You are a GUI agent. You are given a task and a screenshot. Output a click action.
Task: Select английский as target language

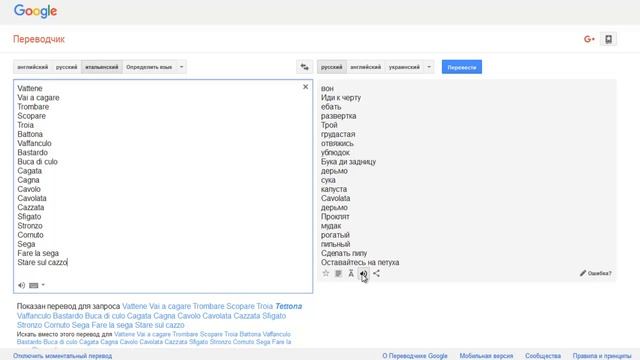pos(366,67)
